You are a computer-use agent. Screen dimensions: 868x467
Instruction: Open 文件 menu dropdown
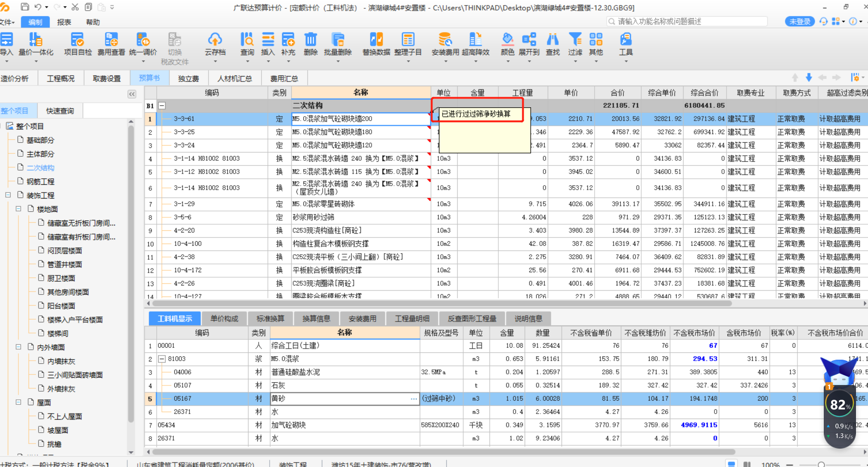pyautogui.click(x=7, y=22)
